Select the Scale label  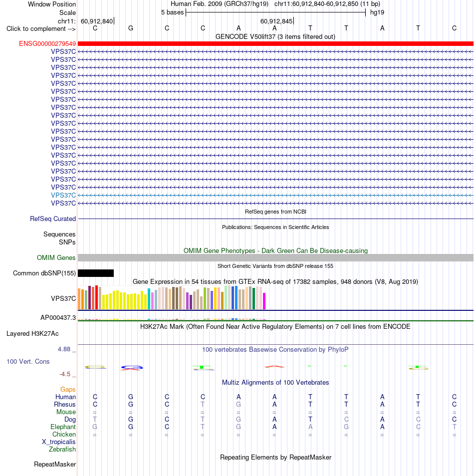[67, 13]
